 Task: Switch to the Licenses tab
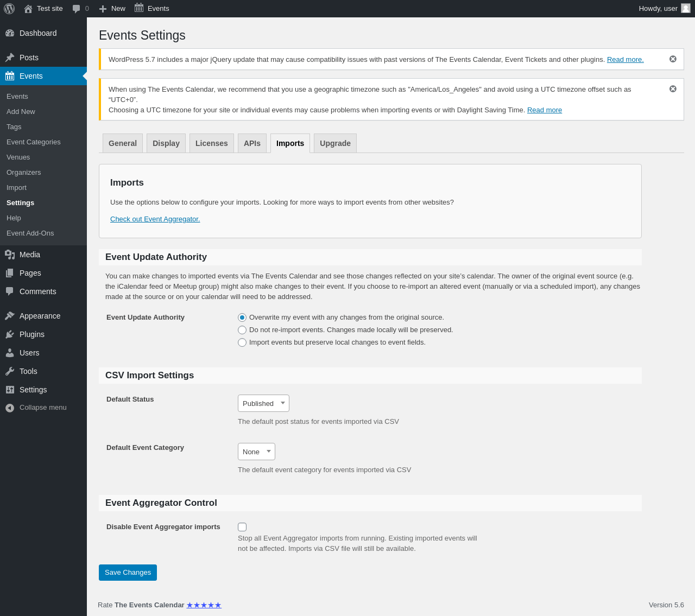(212, 143)
